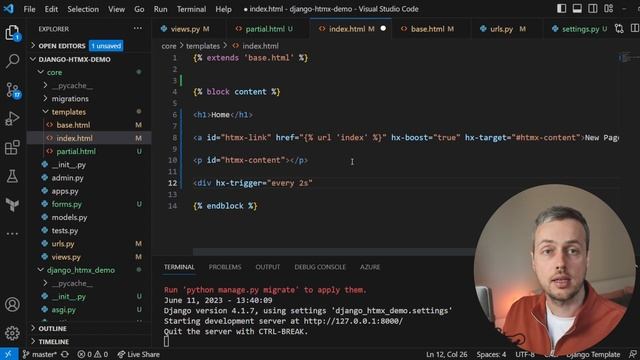Viewport: 640px width, 360px height.
Task: Open base.html in explorer tree
Action: [89, 125]
